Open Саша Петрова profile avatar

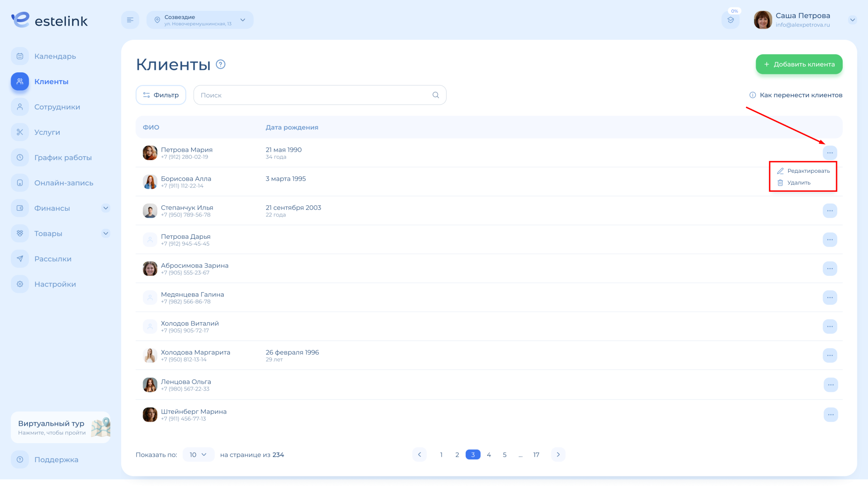tap(762, 20)
